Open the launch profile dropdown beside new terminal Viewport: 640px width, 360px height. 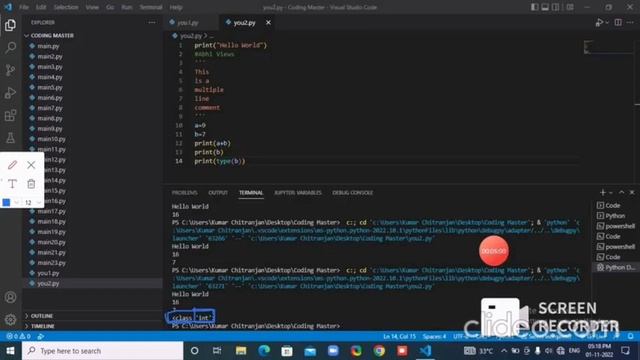(x=611, y=193)
